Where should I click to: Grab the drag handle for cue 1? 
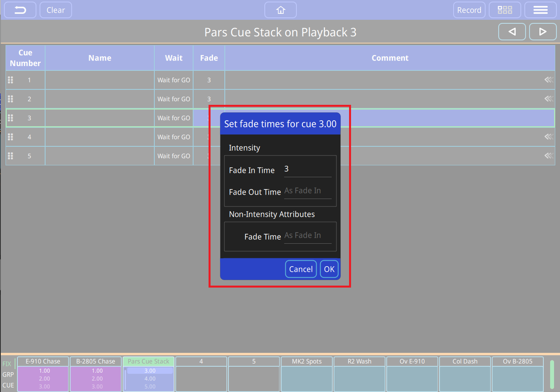(11, 80)
